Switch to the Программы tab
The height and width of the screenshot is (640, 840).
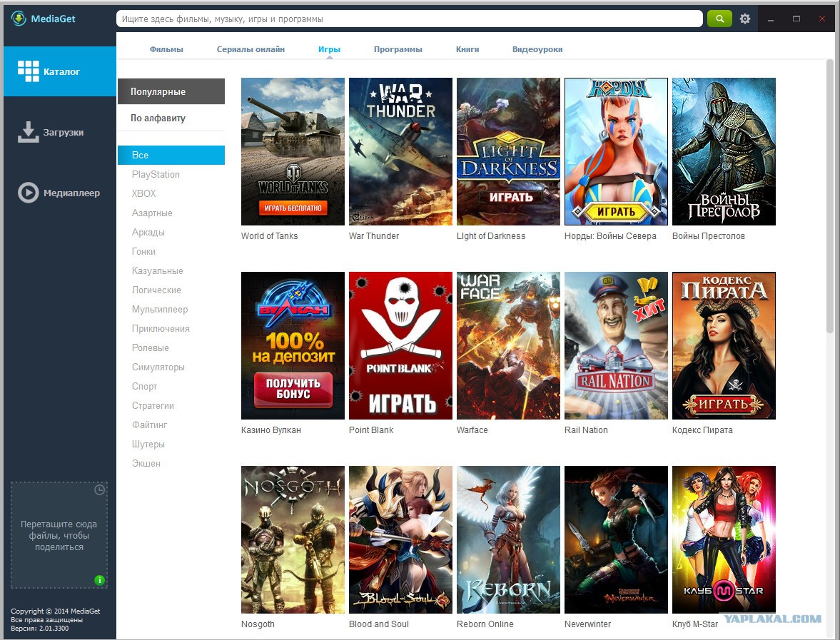tap(398, 49)
